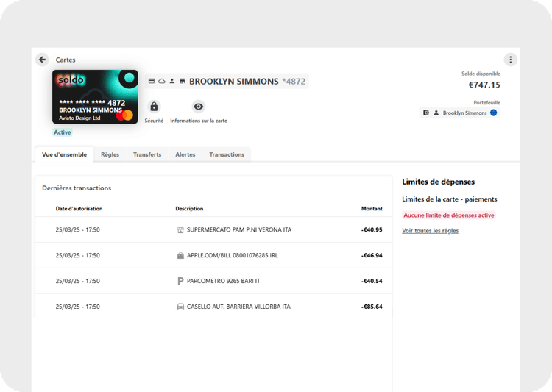Click the date in the SUPERMERCATO PAM row
This screenshot has height=392, width=552.
pos(77,229)
